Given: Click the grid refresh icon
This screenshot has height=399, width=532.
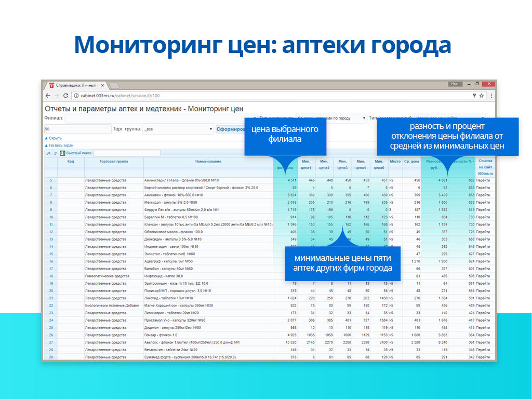Looking at the screenshot, I should click(55, 153).
